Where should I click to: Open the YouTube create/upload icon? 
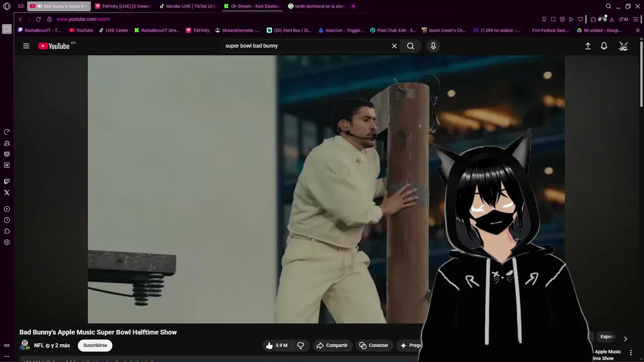[x=588, y=46]
